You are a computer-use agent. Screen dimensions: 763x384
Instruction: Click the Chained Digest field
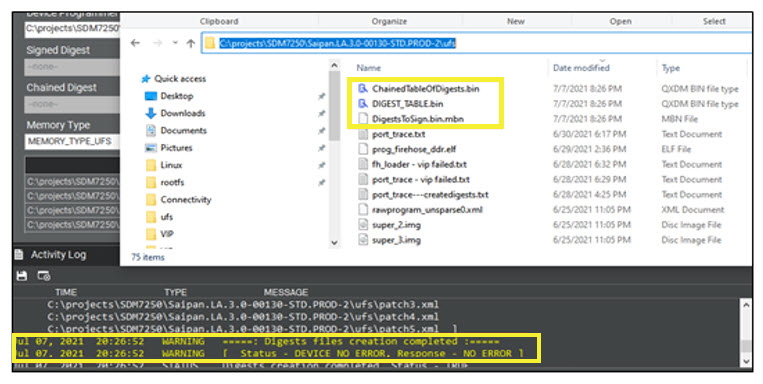[72, 105]
